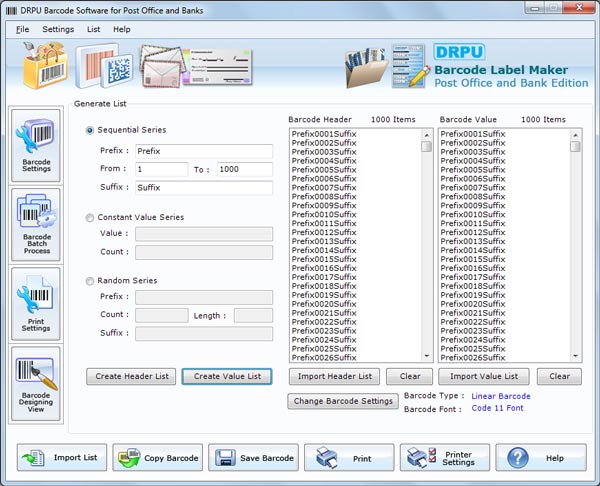Click the barcode icon in title bar
600x486 pixels.
point(11,10)
